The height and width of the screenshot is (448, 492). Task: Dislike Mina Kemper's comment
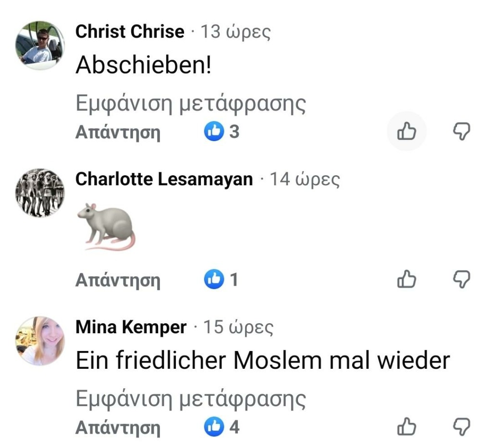click(x=462, y=426)
